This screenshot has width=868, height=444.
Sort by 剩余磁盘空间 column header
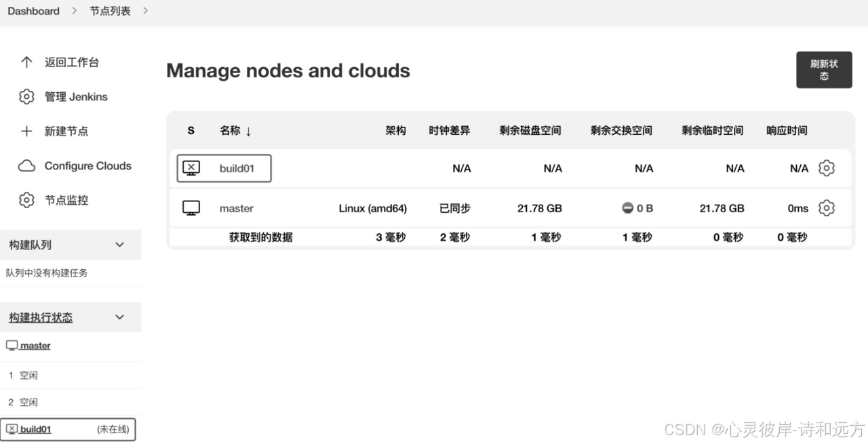tap(530, 131)
